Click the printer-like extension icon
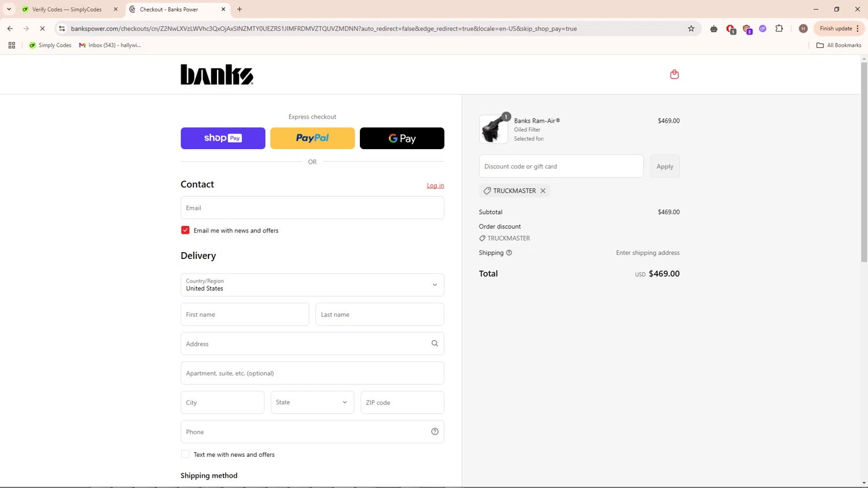 713,28
